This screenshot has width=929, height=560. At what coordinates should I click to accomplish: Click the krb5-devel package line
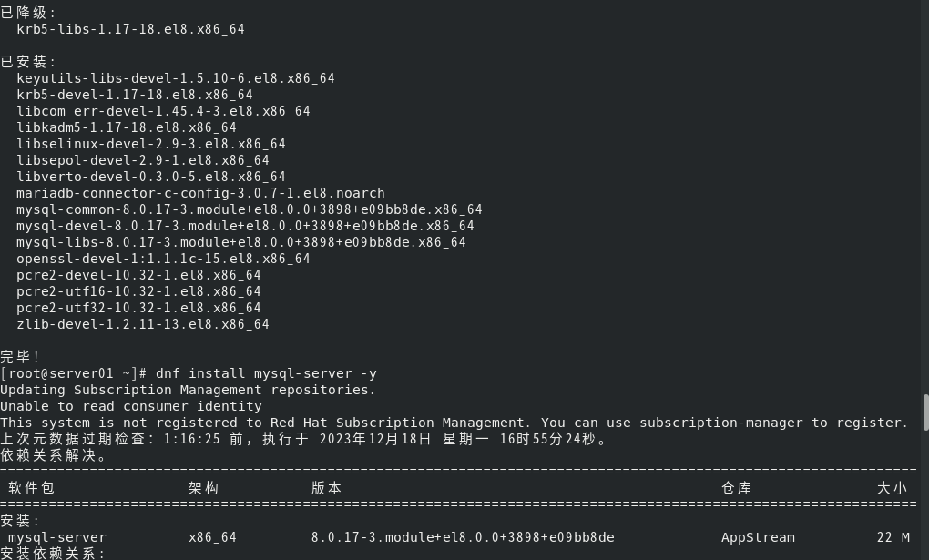tap(135, 95)
